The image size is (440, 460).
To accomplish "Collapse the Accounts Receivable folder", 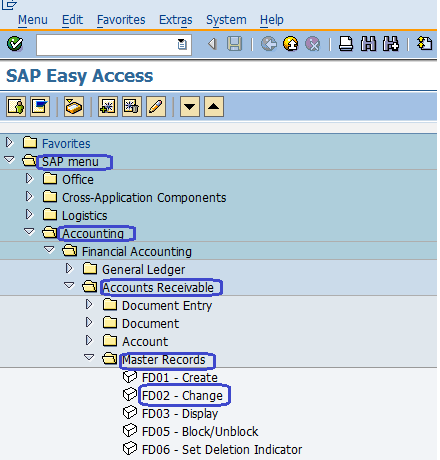I will point(69,286).
